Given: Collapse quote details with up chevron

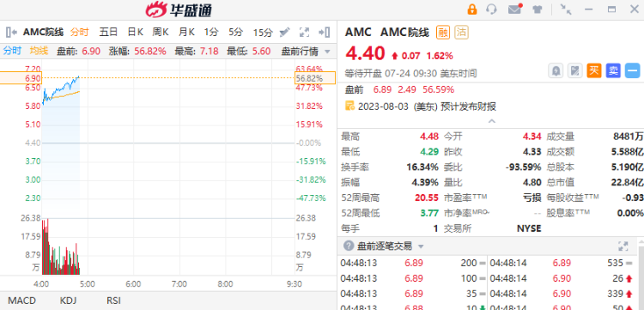Looking at the screenshot, I should click(491, 121).
